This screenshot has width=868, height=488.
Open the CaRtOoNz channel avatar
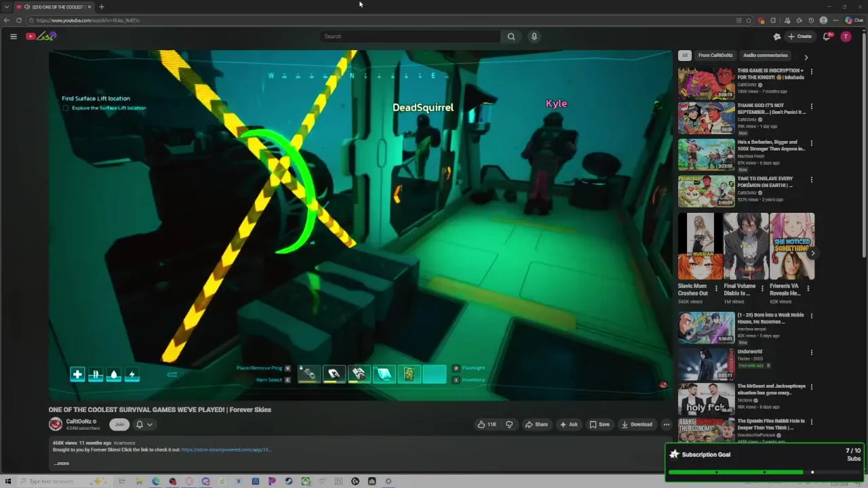click(56, 424)
